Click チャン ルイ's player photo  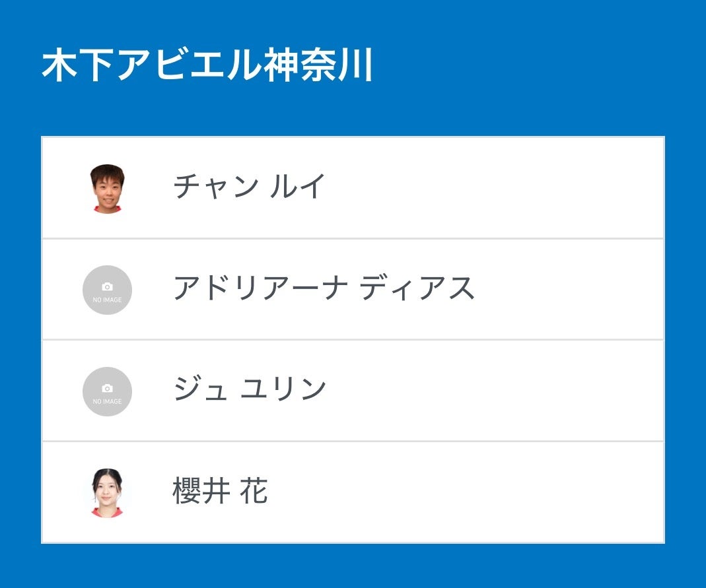[x=108, y=188]
